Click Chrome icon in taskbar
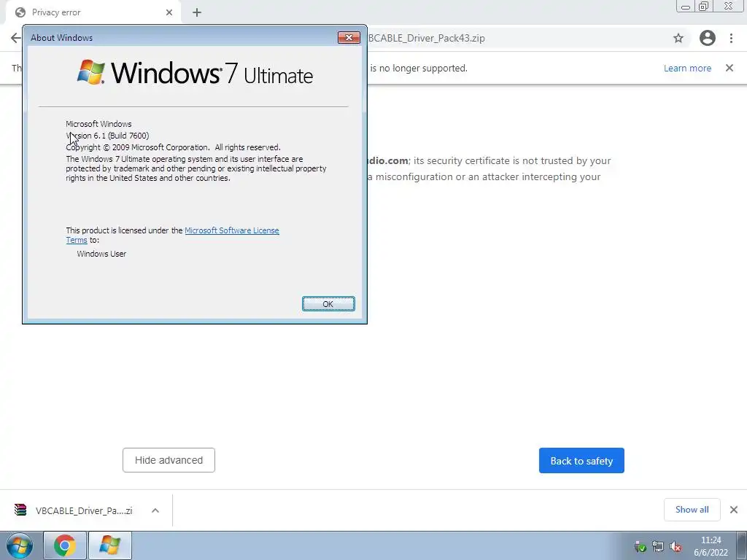The image size is (747, 560). 65,545
